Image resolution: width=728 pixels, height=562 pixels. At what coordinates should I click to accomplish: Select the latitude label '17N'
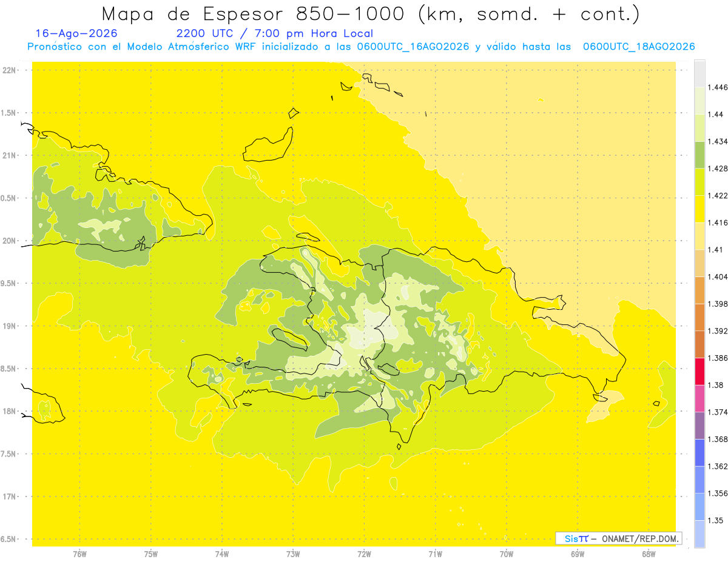(10, 497)
